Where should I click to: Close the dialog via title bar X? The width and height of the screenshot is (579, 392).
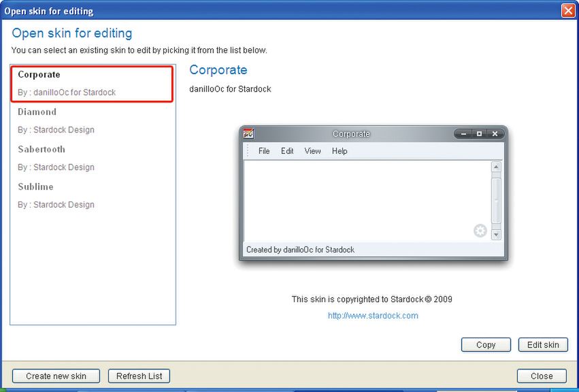pyautogui.click(x=568, y=10)
